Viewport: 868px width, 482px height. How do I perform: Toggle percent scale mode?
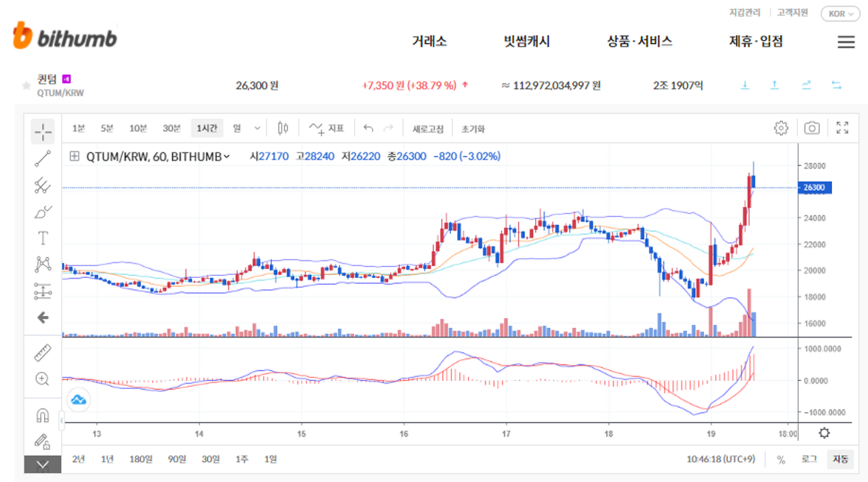pyautogui.click(x=781, y=460)
